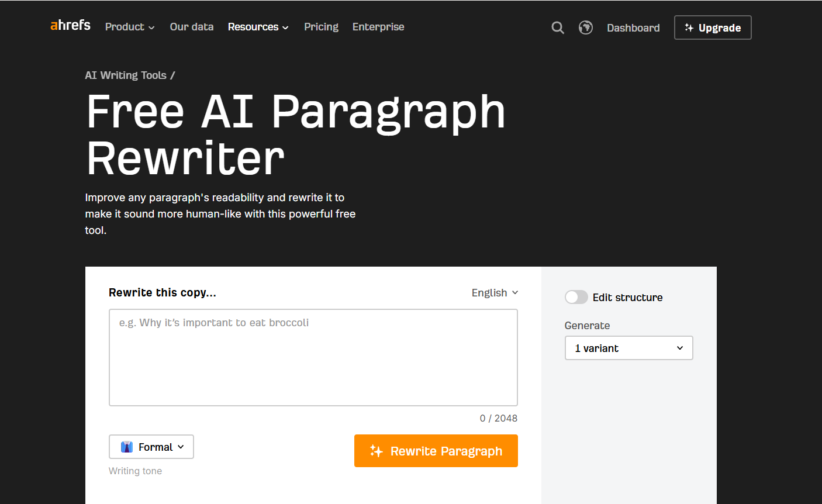Expand the Resources dropdown menu

[x=258, y=27]
